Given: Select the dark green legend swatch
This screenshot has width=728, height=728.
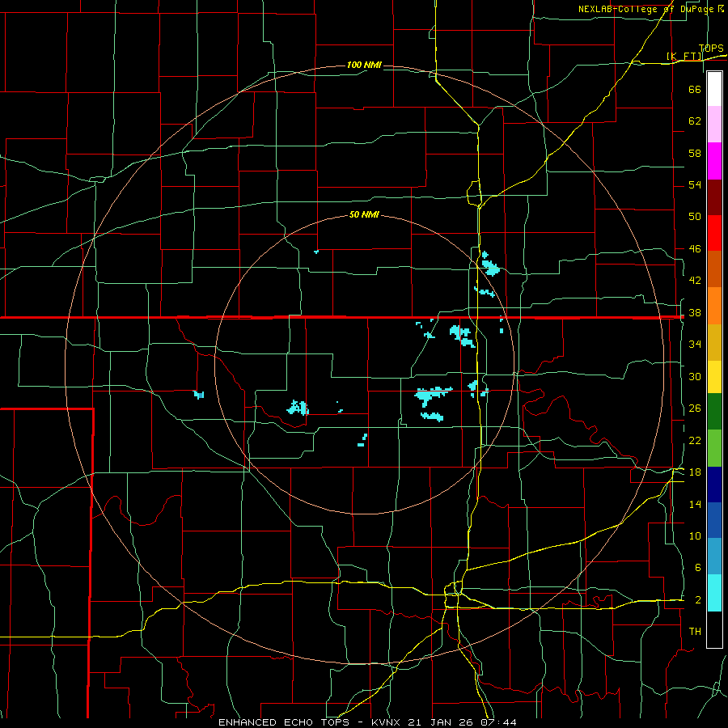Looking at the screenshot, I should click(x=714, y=412).
